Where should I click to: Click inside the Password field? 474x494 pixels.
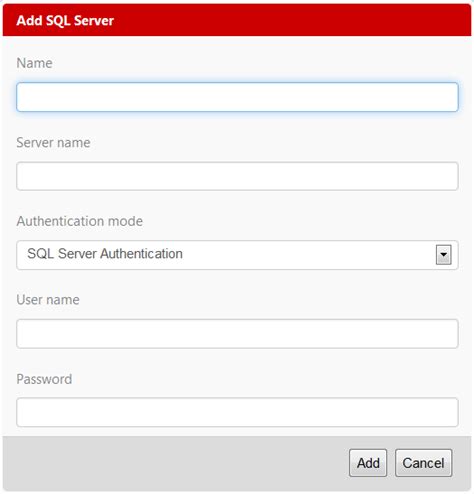tap(237, 412)
